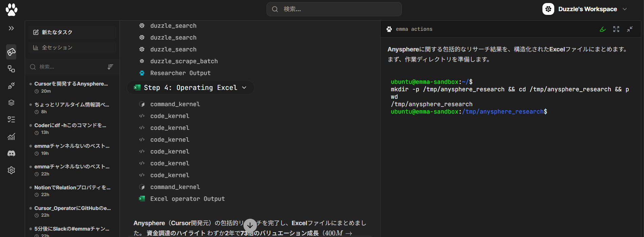Minimize the emma actions panel

coord(630,29)
